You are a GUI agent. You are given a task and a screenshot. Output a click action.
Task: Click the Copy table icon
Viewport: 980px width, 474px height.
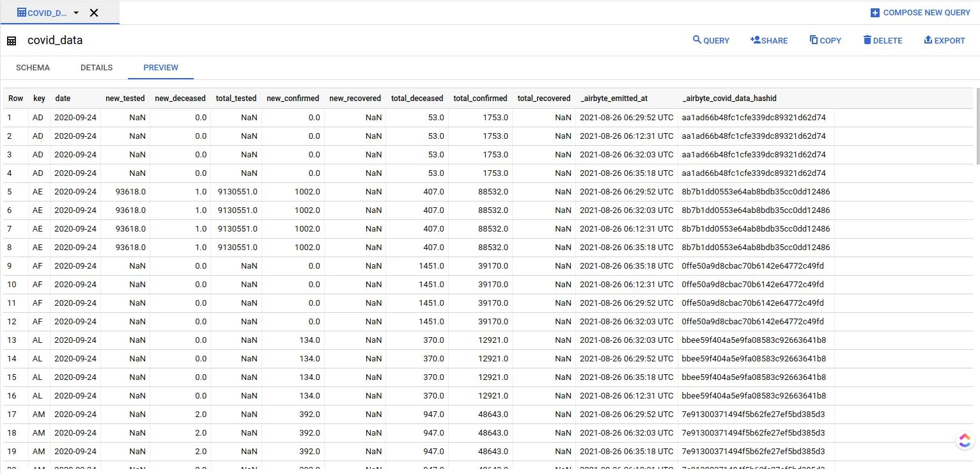(x=814, y=40)
